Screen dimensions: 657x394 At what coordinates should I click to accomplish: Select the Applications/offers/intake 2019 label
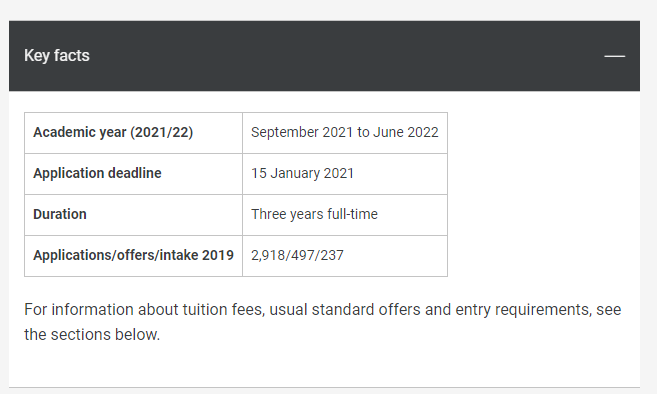tap(133, 255)
